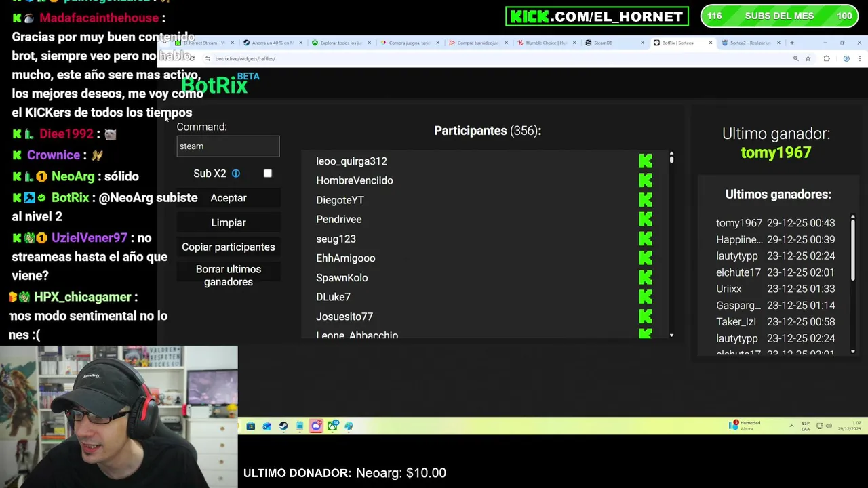This screenshot has height=488, width=868.
Task: Switch to Compra tus videojuegos tab
Action: 478,43
